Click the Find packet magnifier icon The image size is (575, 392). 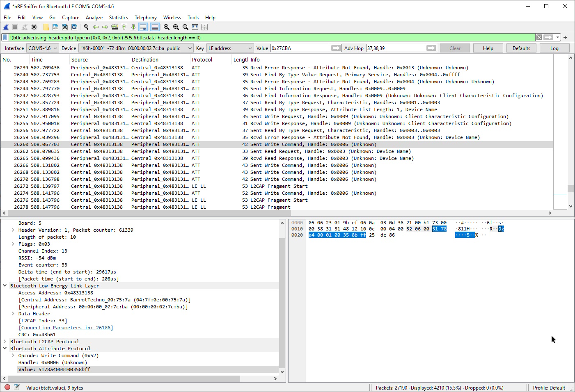point(86,27)
